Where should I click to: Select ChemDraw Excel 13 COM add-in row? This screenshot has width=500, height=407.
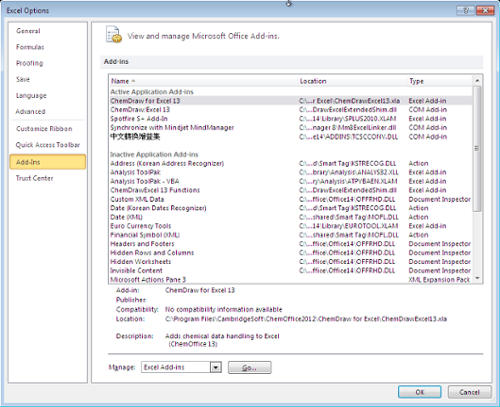pos(291,110)
